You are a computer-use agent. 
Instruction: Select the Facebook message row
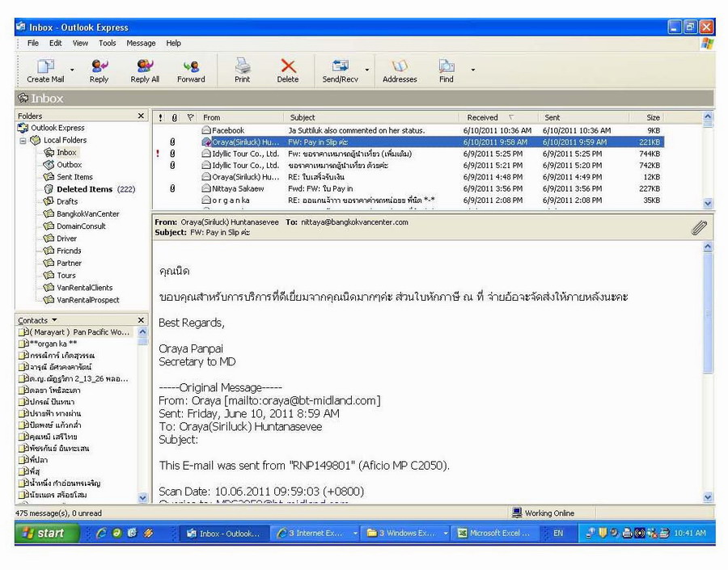pyautogui.click(x=409, y=130)
